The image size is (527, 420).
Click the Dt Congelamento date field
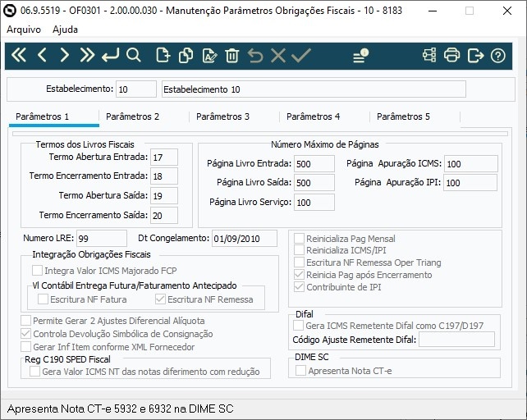(244, 239)
